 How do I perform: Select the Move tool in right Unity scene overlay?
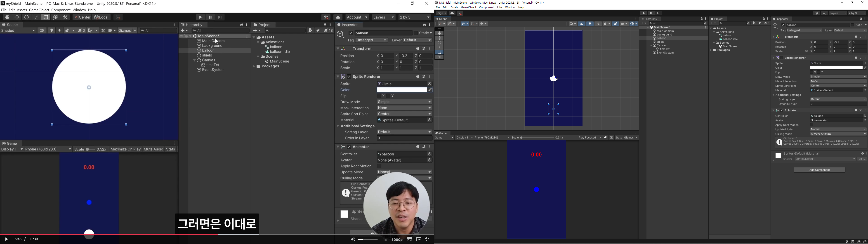tap(439, 38)
